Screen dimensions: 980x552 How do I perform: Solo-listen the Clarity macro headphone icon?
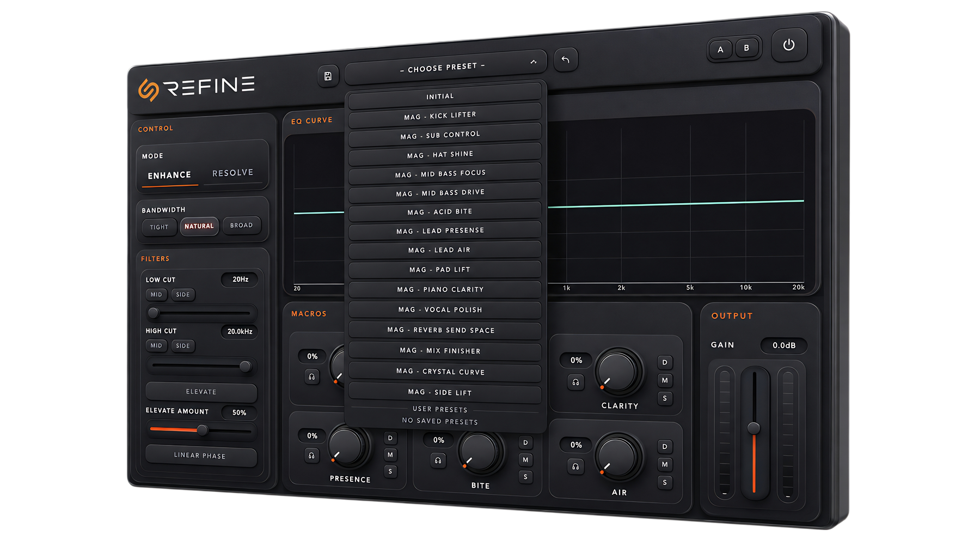point(575,383)
